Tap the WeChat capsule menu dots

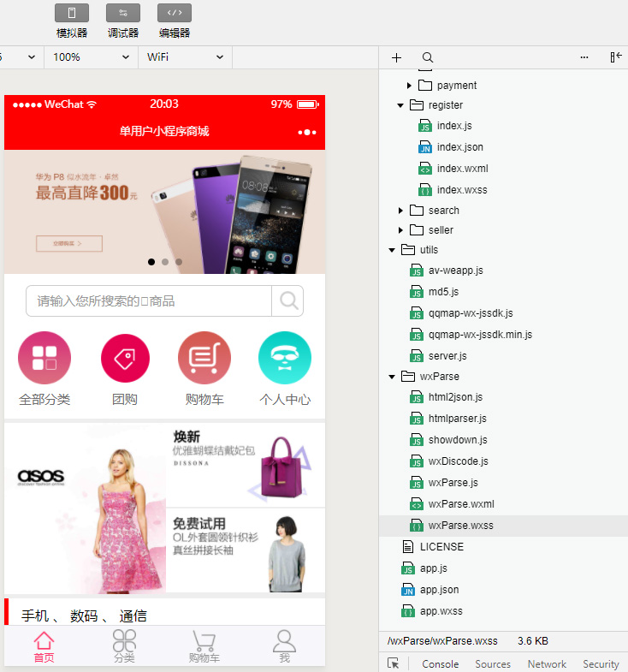[307, 133]
